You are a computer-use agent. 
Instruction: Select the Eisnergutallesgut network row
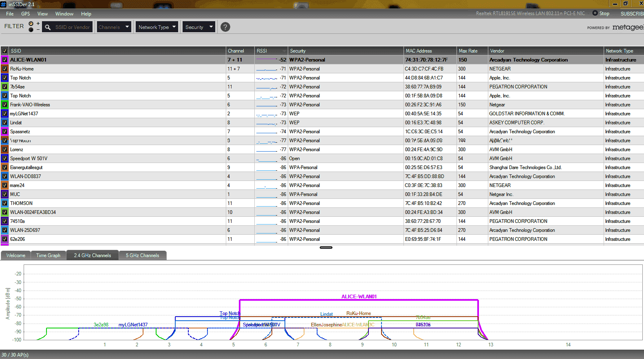pyautogui.click(x=322, y=167)
